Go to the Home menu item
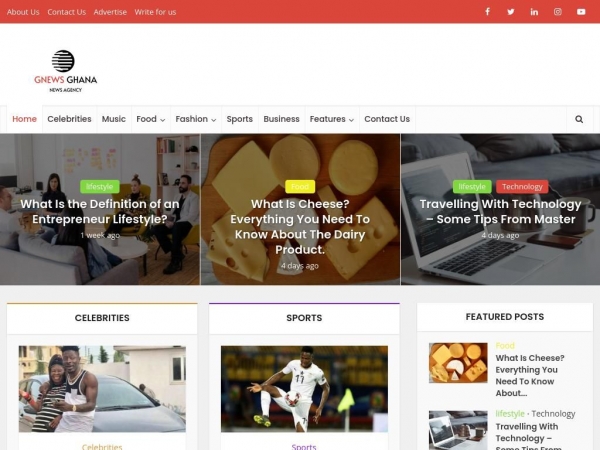 pyautogui.click(x=24, y=119)
